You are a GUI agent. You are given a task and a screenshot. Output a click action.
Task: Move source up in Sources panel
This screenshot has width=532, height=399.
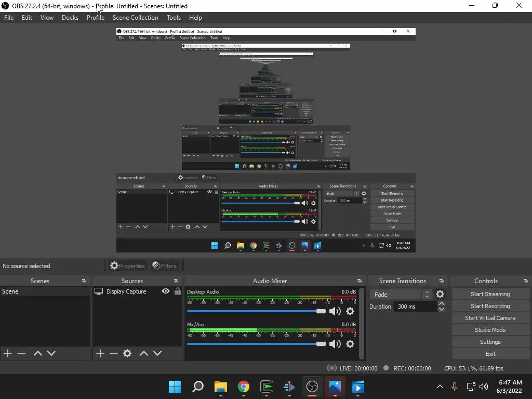coord(144,353)
